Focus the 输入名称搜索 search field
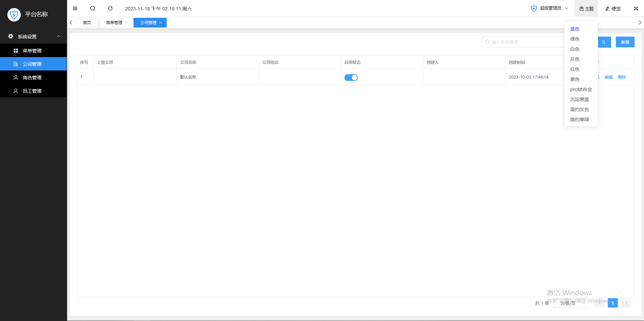The image size is (644, 321). [x=523, y=42]
